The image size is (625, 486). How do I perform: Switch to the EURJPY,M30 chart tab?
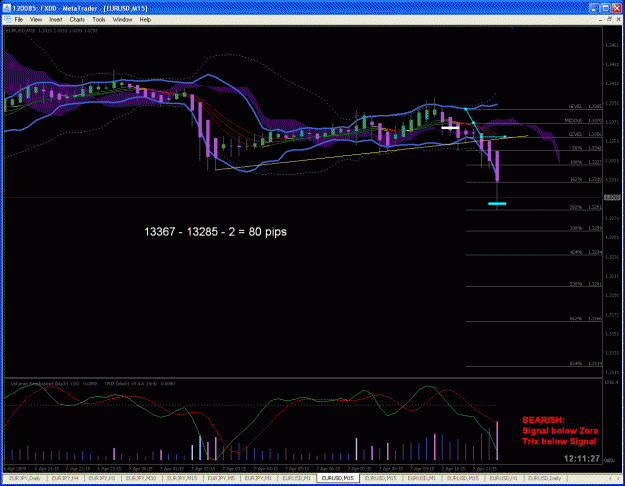tap(141, 478)
